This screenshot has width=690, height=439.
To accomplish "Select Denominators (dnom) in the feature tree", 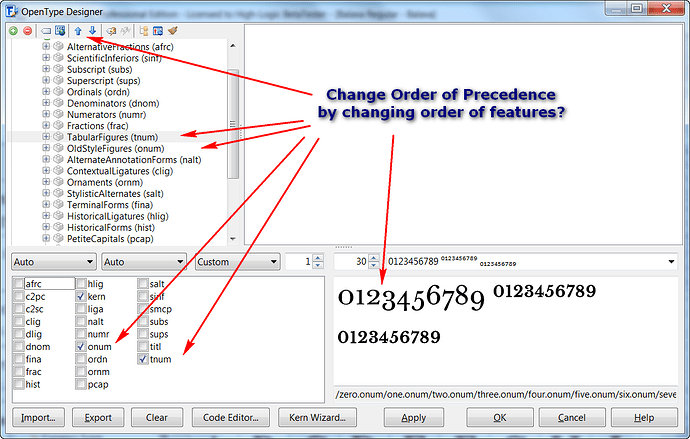I will (113, 103).
